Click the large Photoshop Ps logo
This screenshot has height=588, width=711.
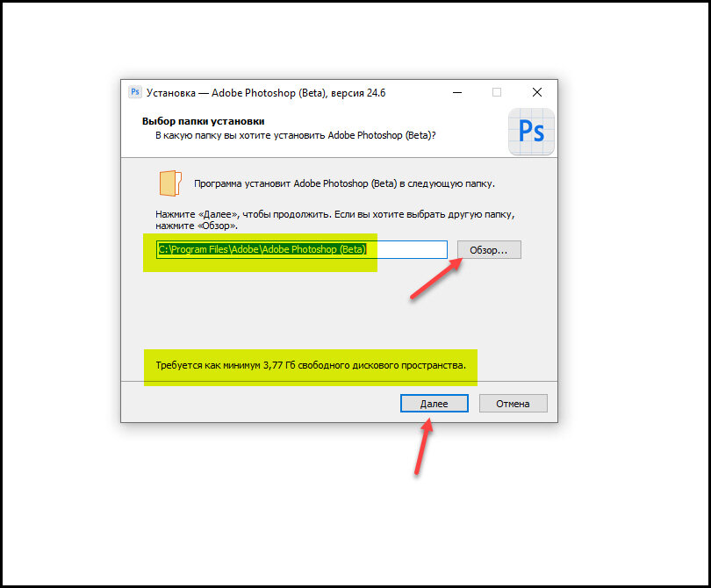[x=531, y=132]
